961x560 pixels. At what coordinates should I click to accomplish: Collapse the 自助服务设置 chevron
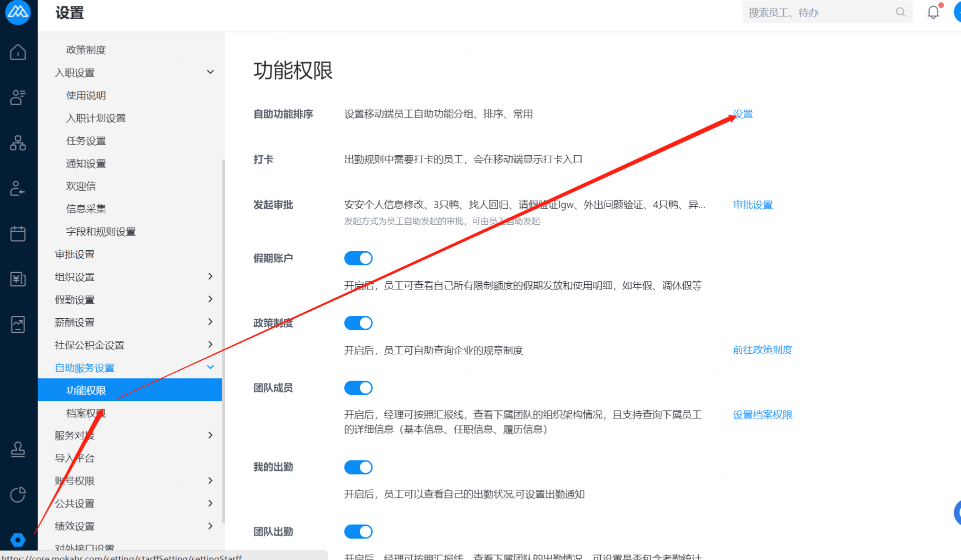pyautogui.click(x=210, y=367)
